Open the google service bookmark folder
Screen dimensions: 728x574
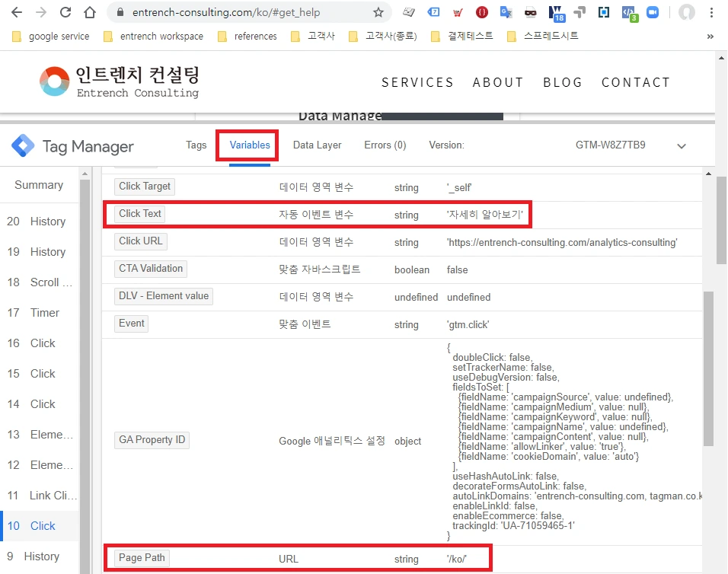coord(50,37)
